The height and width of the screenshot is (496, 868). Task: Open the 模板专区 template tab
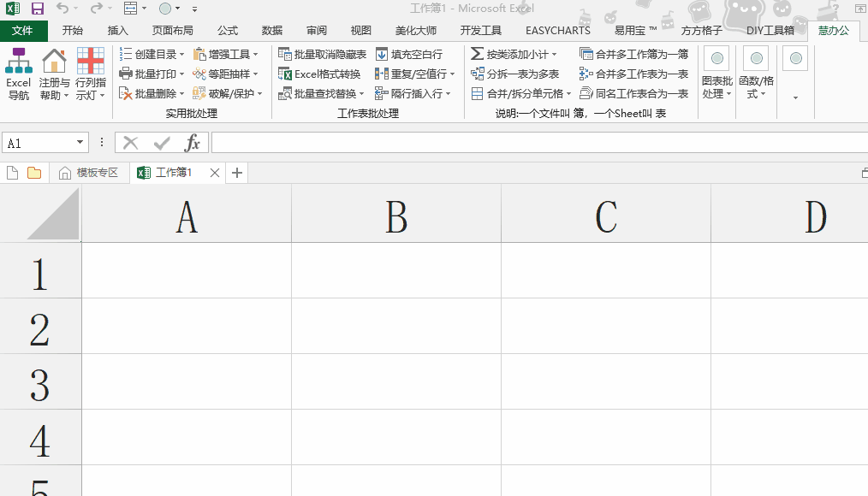(90, 173)
